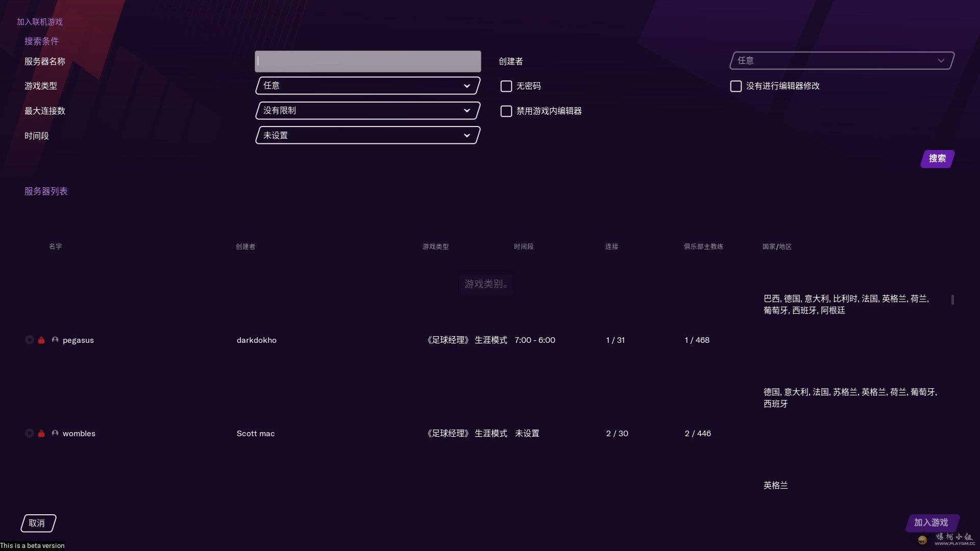Screen dimensions: 980x551
Task: Click the 取消 button
Action: [x=38, y=523]
